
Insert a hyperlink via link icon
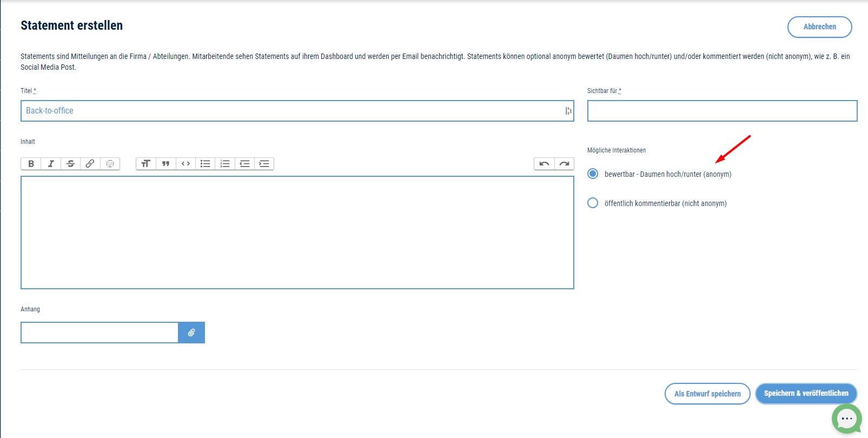(x=90, y=164)
